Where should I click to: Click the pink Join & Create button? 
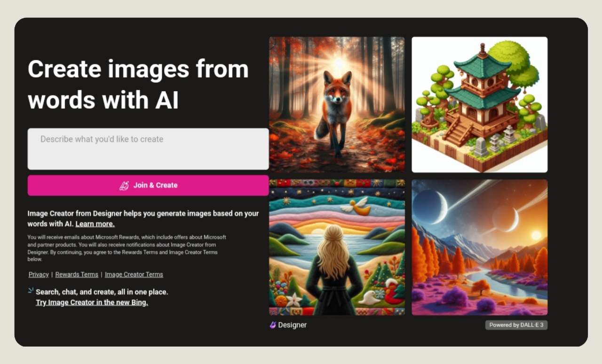pyautogui.click(x=148, y=186)
